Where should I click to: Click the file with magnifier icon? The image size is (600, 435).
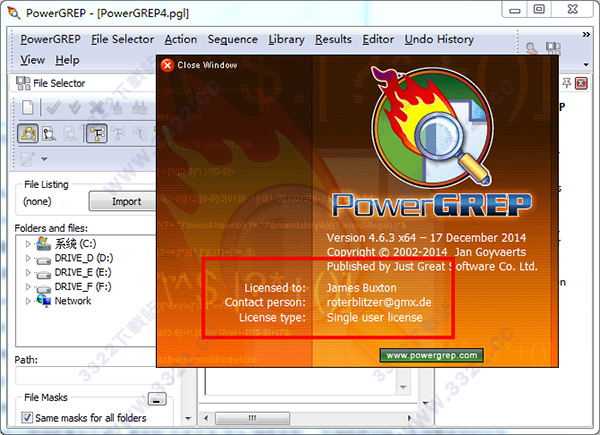(x=49, y=134)
